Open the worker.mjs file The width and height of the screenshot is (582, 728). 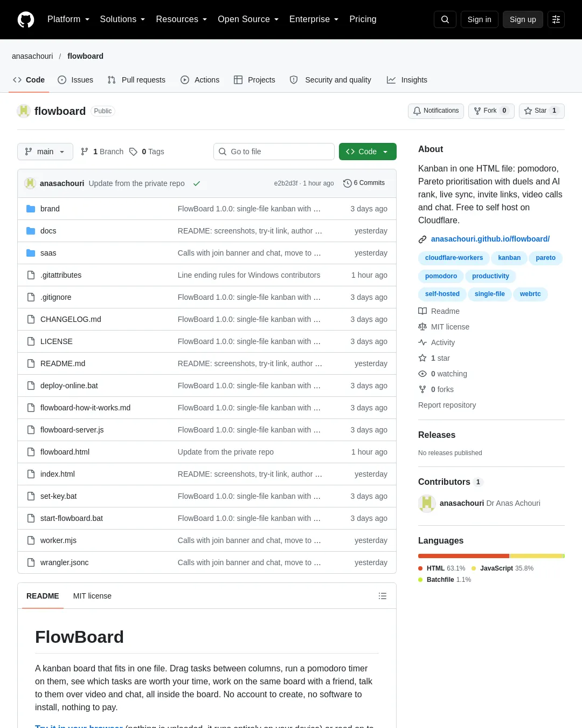(x=58, y=540)
